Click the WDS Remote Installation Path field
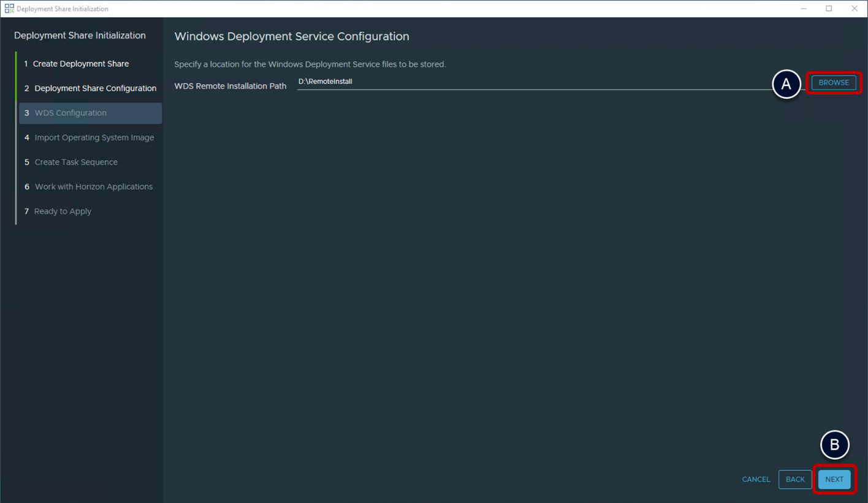The image size is (868, 503). click(533, 82)
